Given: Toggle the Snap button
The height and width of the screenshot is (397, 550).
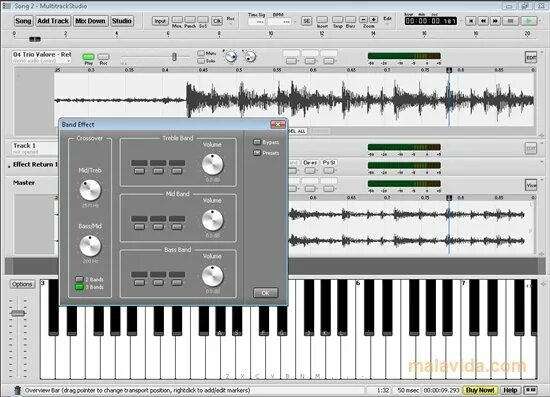Looking at the screenshot, I should pos(337,20).
